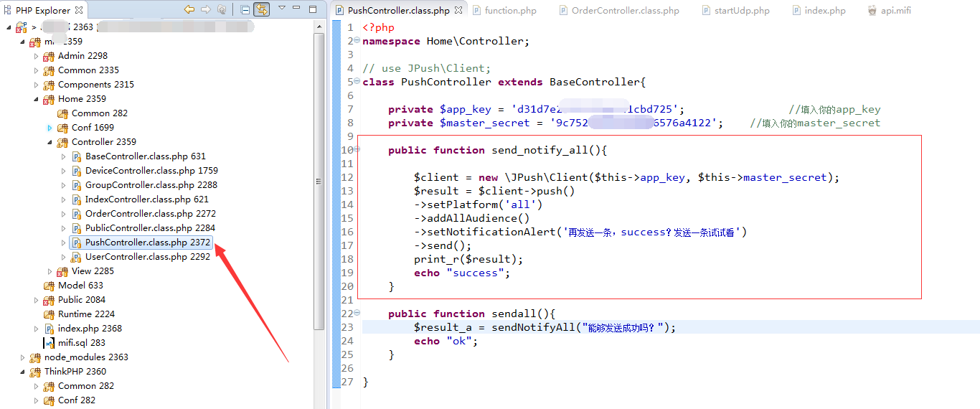Click the Collapse All icon in PHP Explorer
Viewport: 980px width, 409px height.
click(x=245, y=9)
